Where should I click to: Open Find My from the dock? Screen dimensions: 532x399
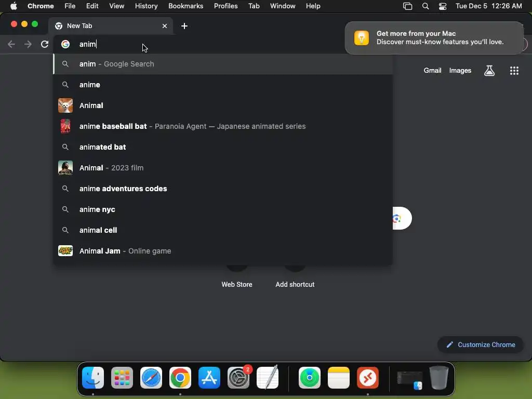coord(310,378)
